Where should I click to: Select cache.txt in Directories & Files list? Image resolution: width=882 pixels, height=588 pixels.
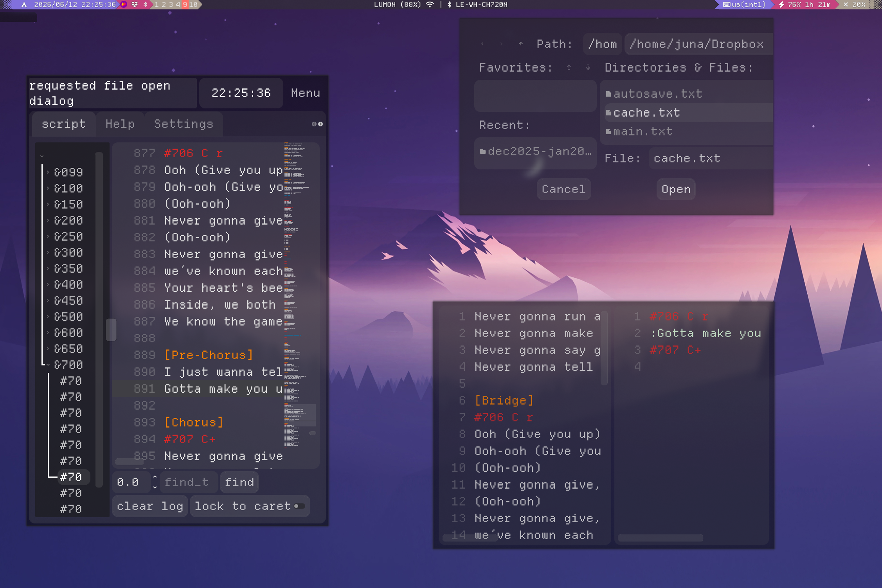[689, 113]
